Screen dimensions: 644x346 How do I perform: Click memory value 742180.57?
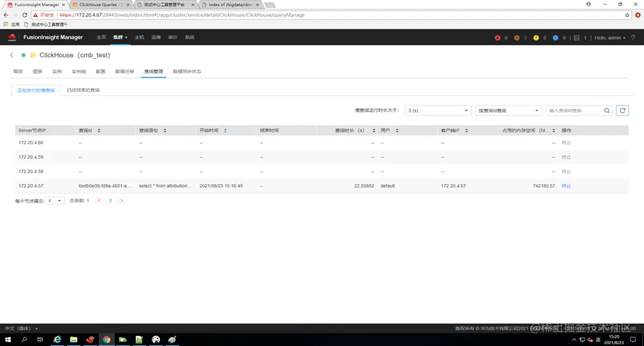tap(544, 186)
